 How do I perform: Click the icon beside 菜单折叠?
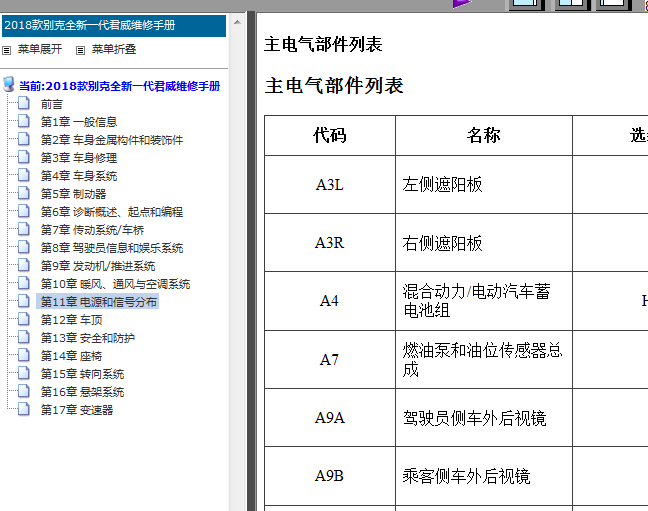point(81,50)
